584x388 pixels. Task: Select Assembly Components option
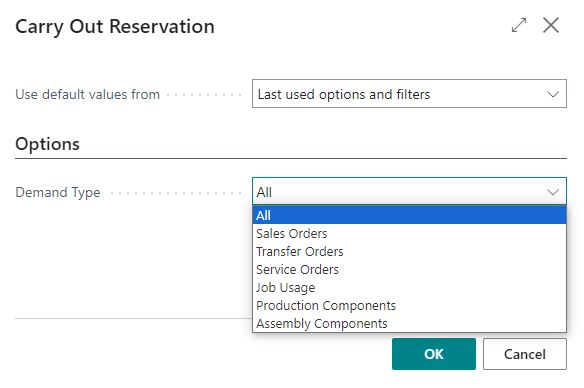(409, 323)
